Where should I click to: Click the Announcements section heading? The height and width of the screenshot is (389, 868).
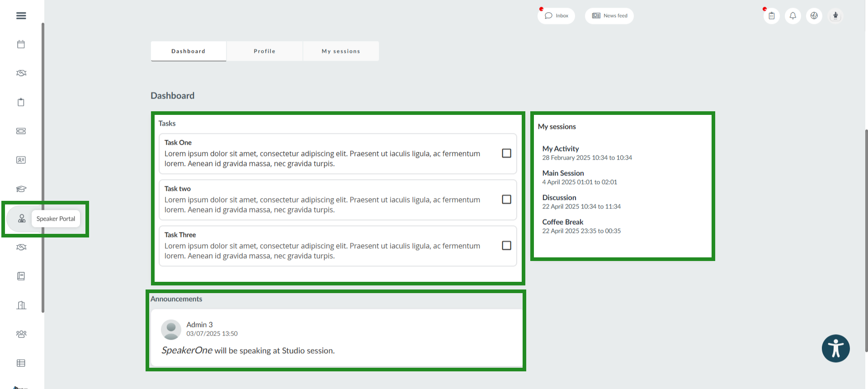click(x=176, y=299)
